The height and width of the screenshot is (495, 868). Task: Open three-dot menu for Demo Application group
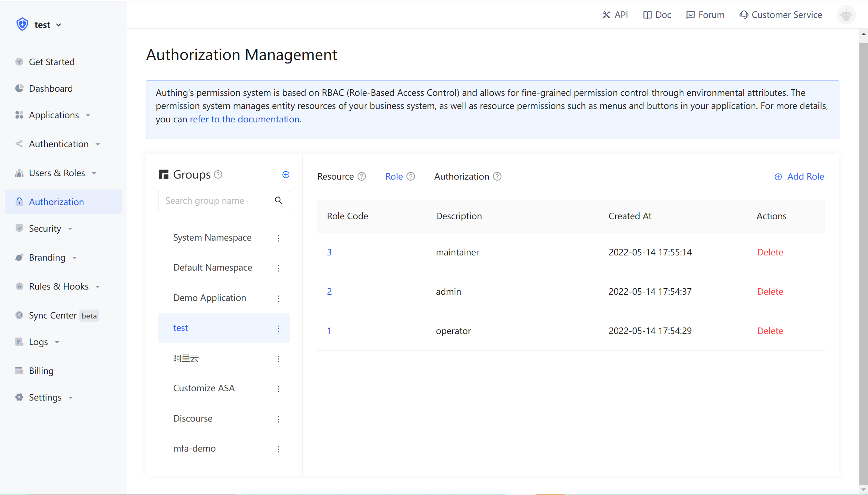278,299
